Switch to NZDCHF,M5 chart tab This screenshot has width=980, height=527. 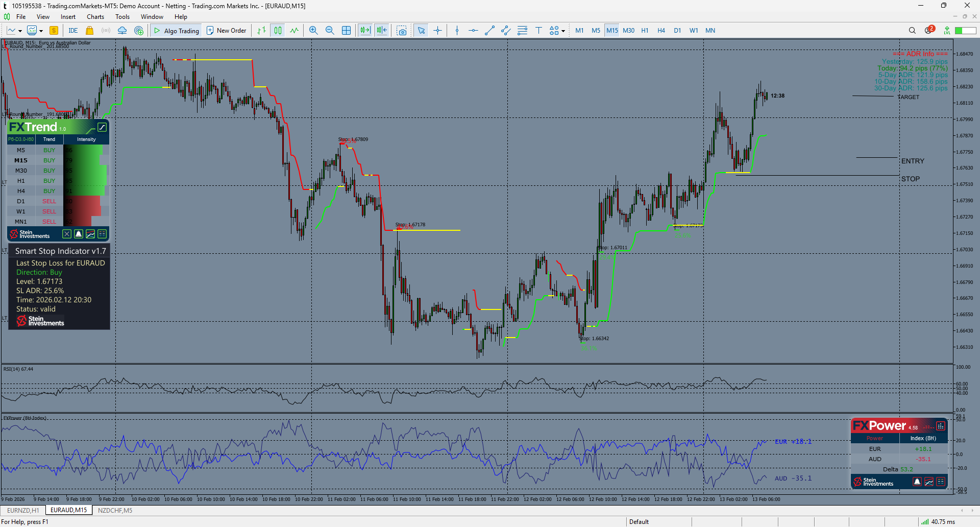tap(115, 510)
